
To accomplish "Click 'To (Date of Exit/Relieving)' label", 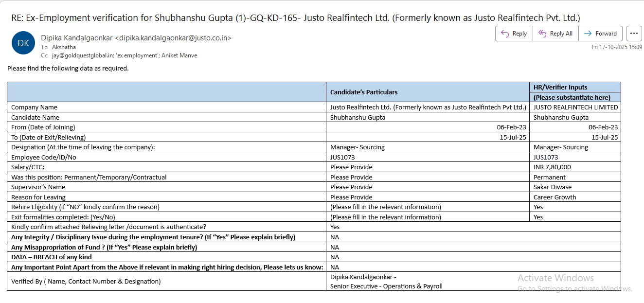I will (x=48, y=137).
